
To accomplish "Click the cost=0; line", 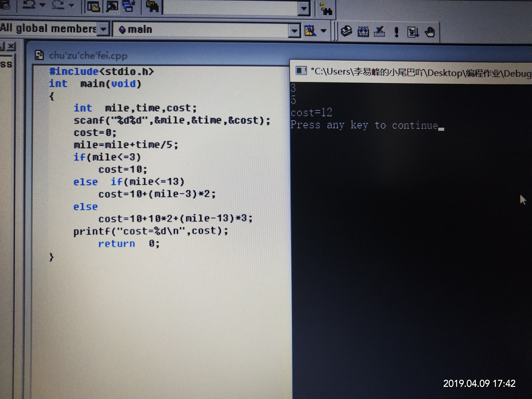I will pyautogui.click(x=95, y=133).
